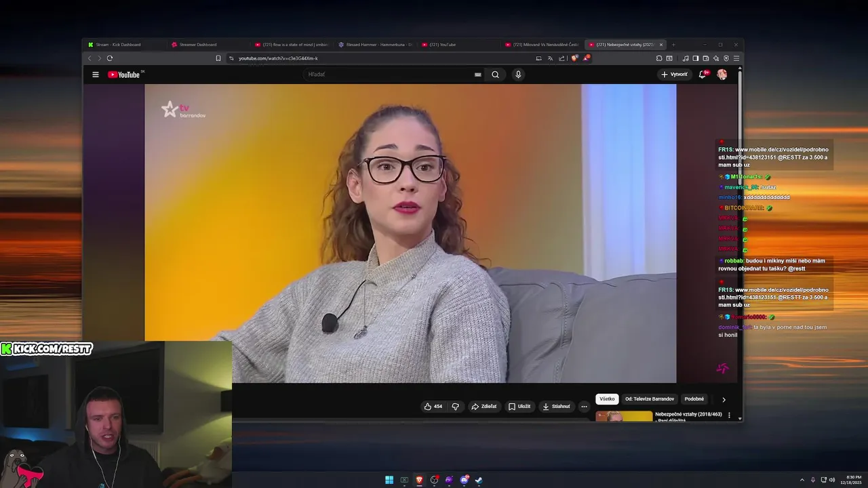Open Leo AI sparkle icon
Image resolution: width=868 pixels, height=488 pixels.
(716, 58)
